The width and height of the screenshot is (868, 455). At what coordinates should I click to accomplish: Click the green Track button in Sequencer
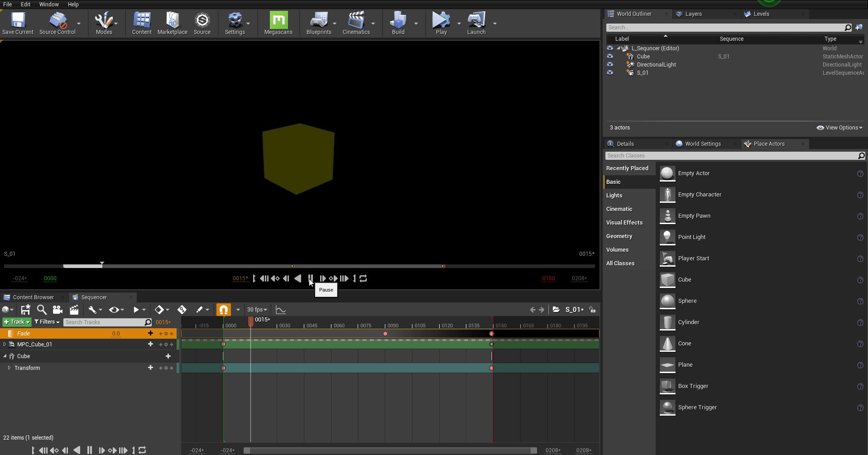point(16,322)
